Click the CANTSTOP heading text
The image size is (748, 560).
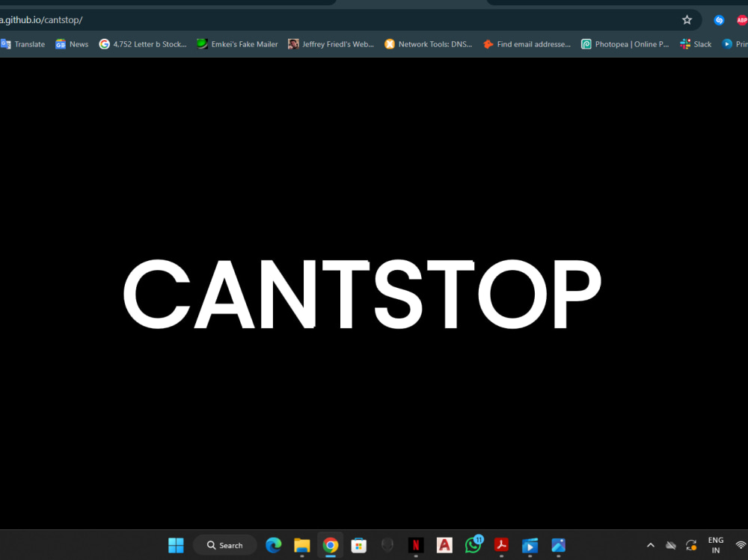point(362,295)
